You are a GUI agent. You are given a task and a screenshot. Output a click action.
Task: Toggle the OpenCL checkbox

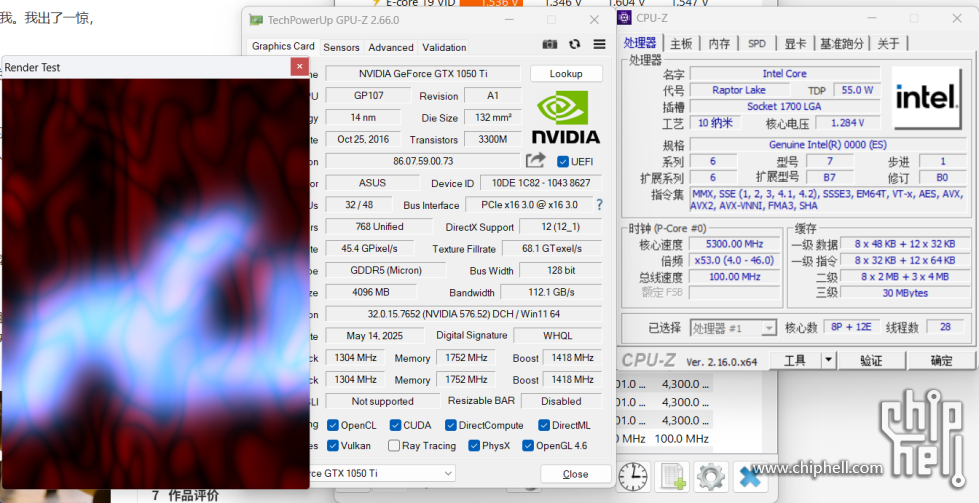tap(333, 426)
